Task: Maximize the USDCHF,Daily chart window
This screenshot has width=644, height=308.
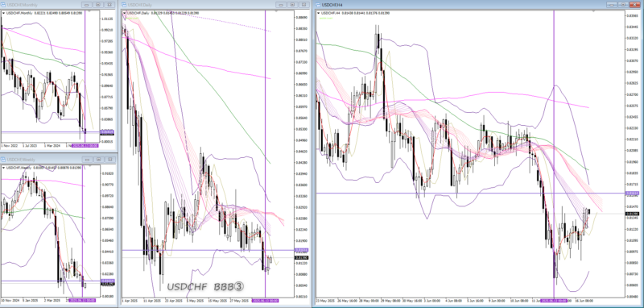Action: pos(292,5)
